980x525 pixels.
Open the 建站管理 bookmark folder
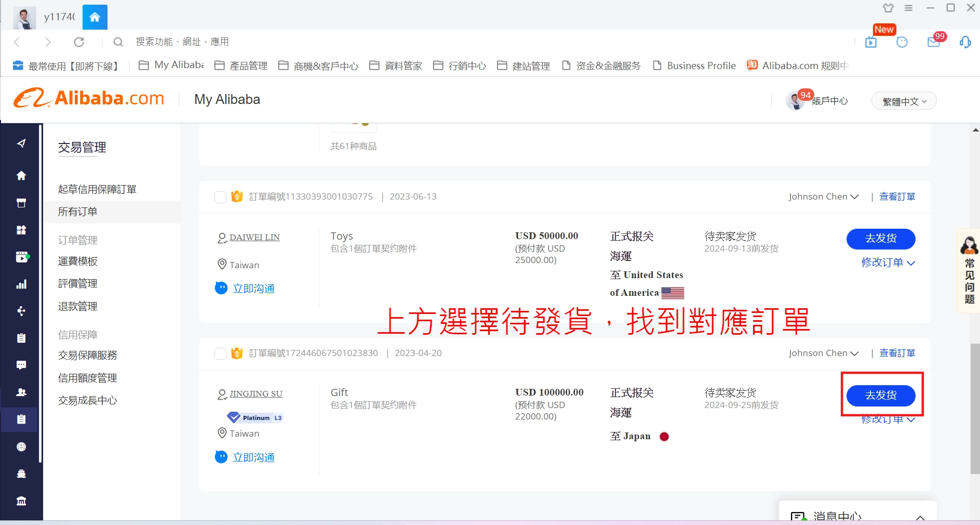[523, 65]
